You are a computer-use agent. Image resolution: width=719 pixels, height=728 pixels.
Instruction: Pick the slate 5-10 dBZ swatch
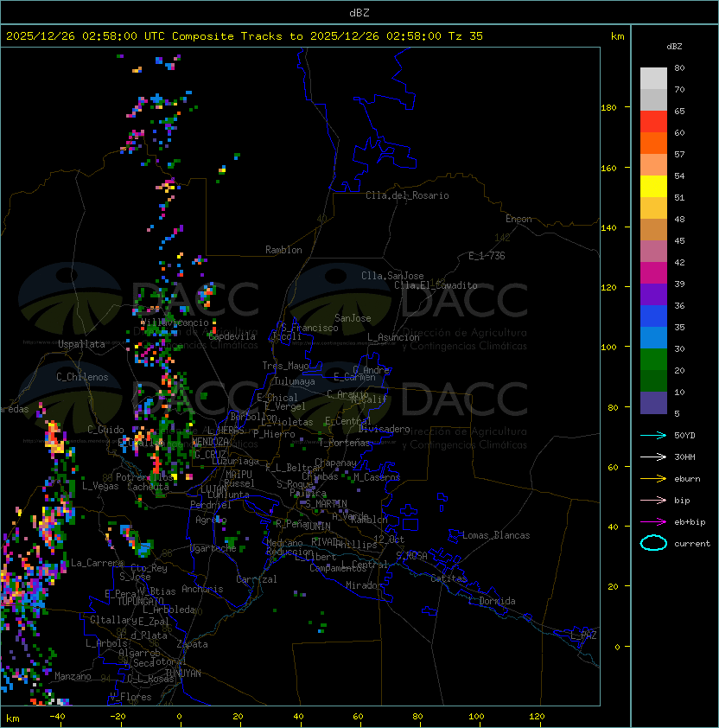[x=653, y=403]
